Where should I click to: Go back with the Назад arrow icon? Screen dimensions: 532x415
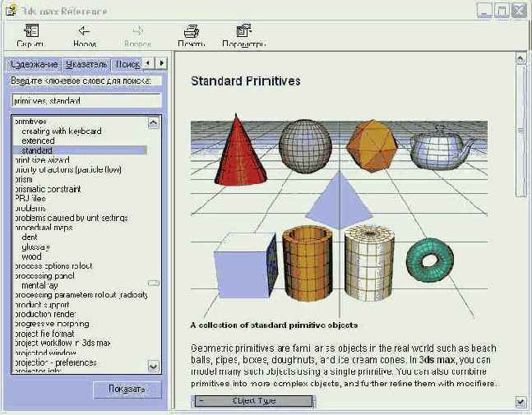pyautogui.click(x=84, y=31)
